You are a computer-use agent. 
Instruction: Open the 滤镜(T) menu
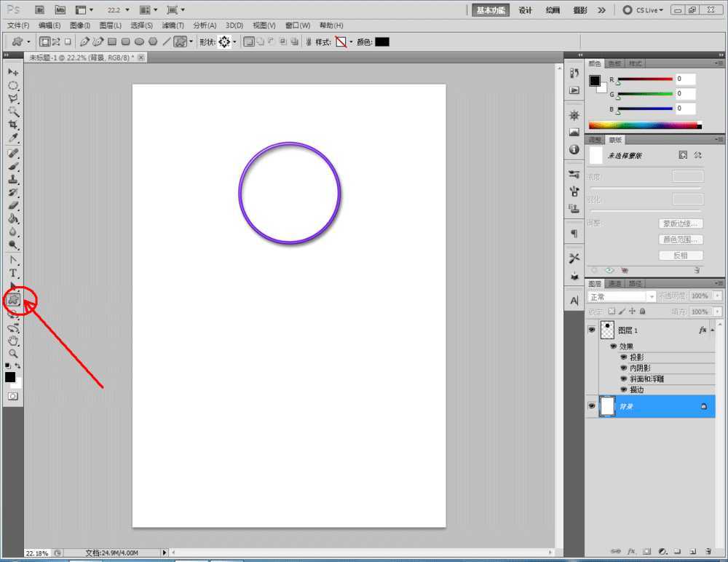click(172, 25)
